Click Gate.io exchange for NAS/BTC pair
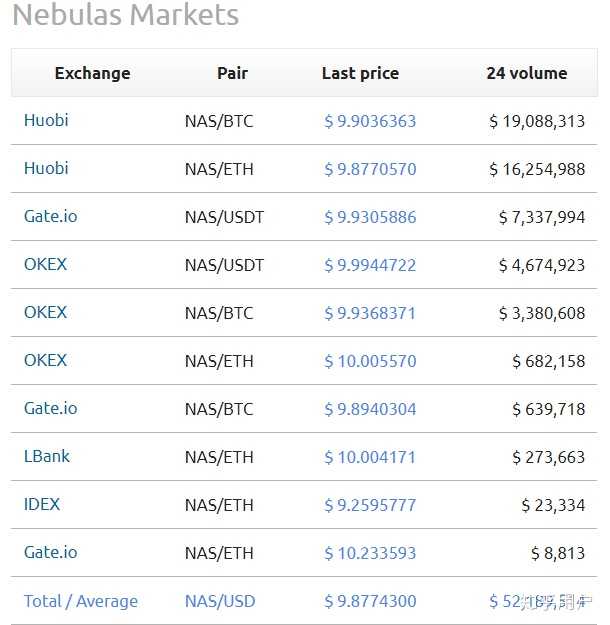Viewport: 610px width, 625px height. (51, 408)
